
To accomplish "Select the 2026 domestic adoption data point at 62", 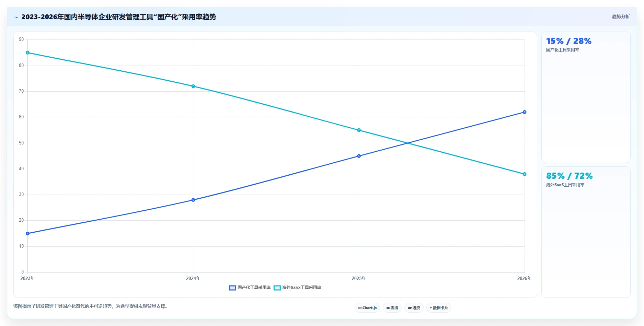I will pyautogui.click(x=525, y=112).
